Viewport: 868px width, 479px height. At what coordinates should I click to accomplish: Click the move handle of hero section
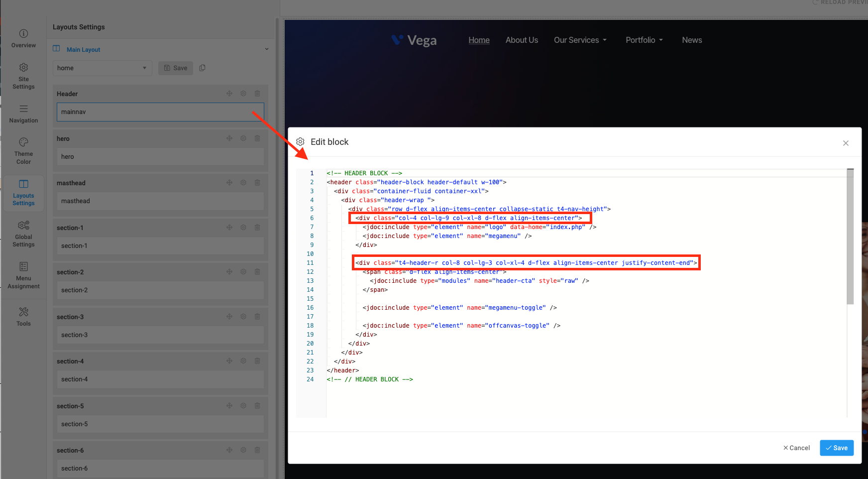[229, 138]
